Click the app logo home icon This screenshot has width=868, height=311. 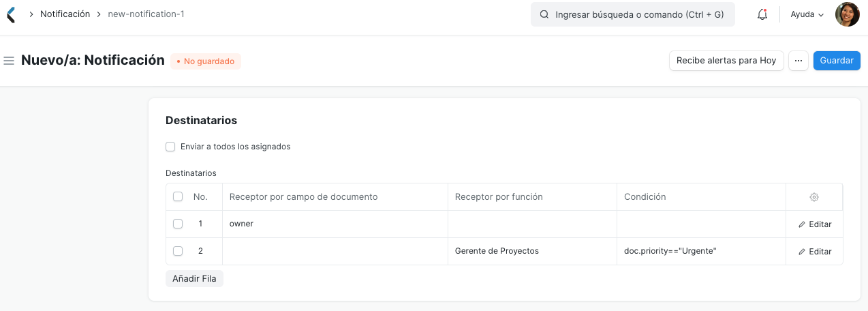pyautogui.click(x=10, y=14)
